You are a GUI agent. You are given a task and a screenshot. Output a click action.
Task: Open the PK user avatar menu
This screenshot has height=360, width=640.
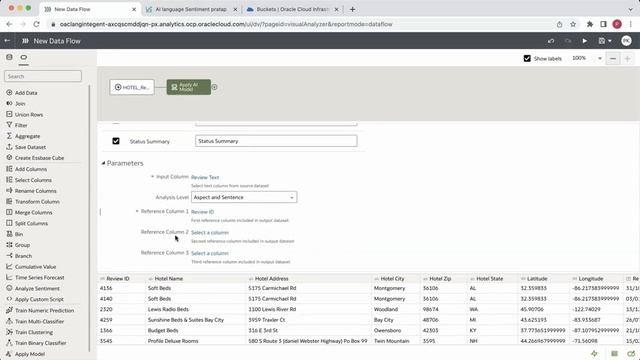[626, 41]
